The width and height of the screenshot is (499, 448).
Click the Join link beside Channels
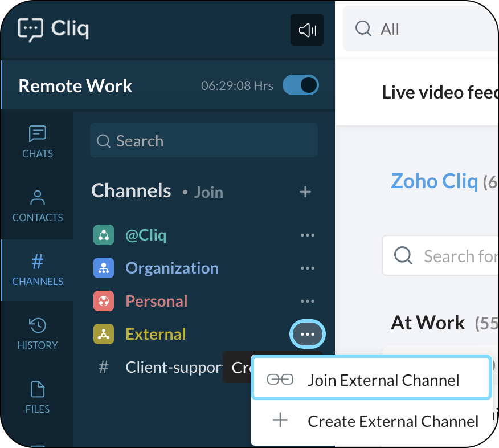208,192
